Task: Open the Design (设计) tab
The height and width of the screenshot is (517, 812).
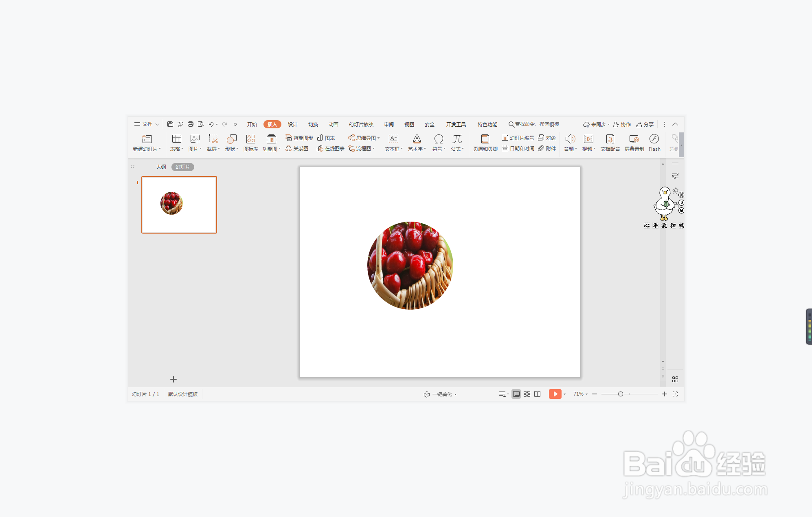Action: [x=292, y=124]
